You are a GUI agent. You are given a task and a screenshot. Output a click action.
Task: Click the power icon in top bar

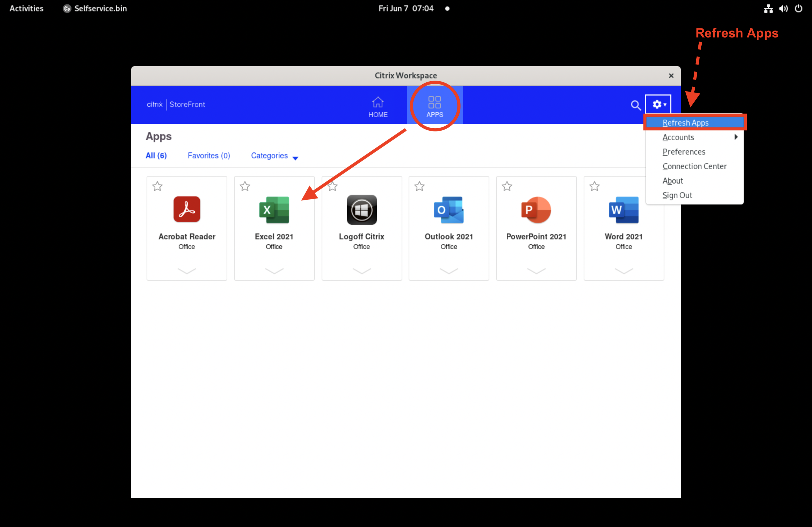click(798, 9)
